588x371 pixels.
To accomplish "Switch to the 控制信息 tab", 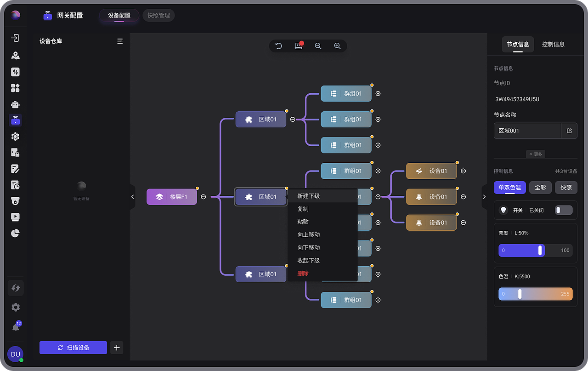I will point(553,44).
